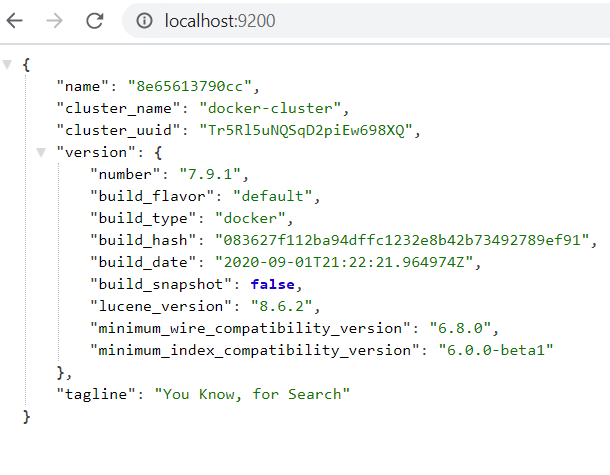Select the value "default"
The image size is (610, 475).
pos(272,196)
